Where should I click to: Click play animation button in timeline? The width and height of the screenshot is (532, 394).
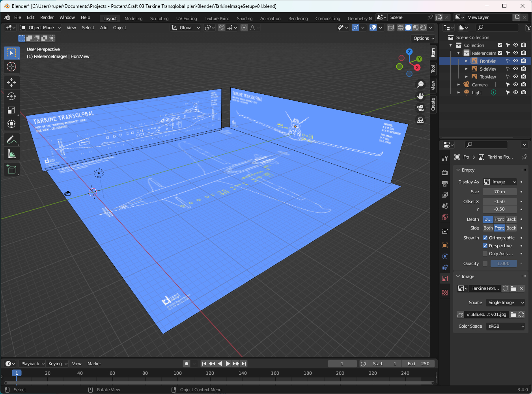228,364
